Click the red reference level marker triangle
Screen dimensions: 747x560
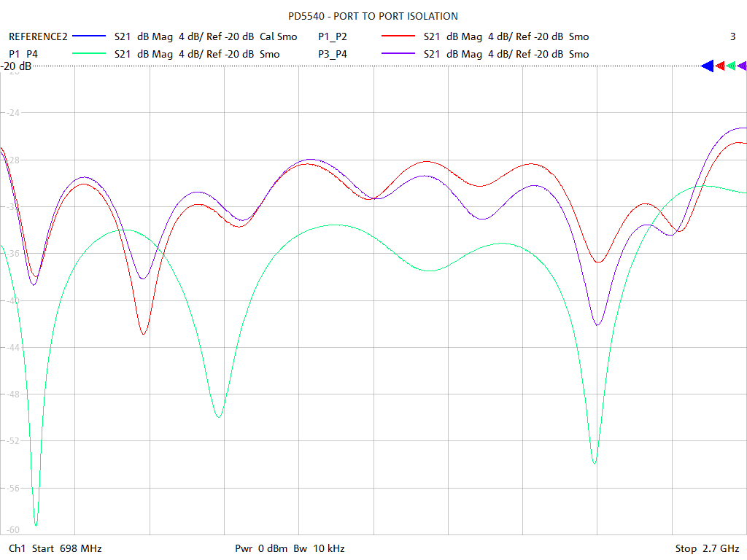(x=720, y=66)
